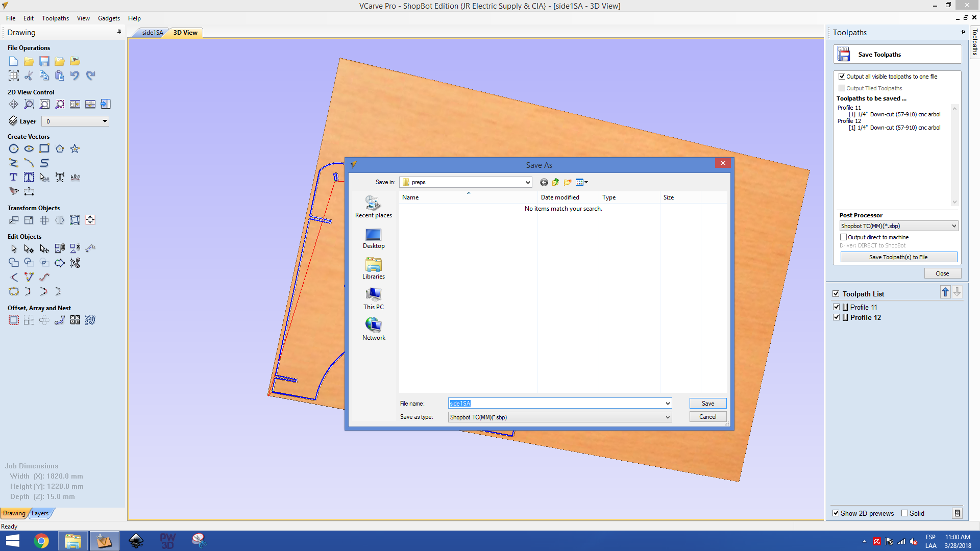The height and width of the screenshot is (551, 980).
Task: Click Save Toolpath(s) to File button
Action: coord(898,257)
